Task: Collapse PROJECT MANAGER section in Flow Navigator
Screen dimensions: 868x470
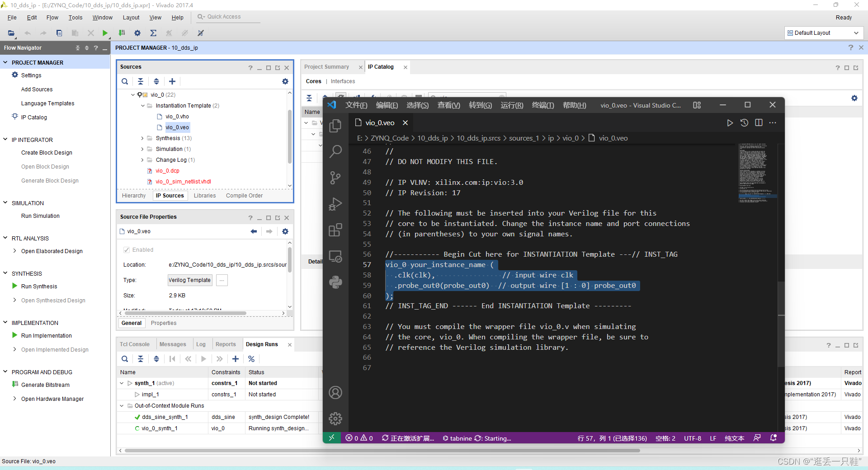Action: pyautogui.click(x=5, y=62)
